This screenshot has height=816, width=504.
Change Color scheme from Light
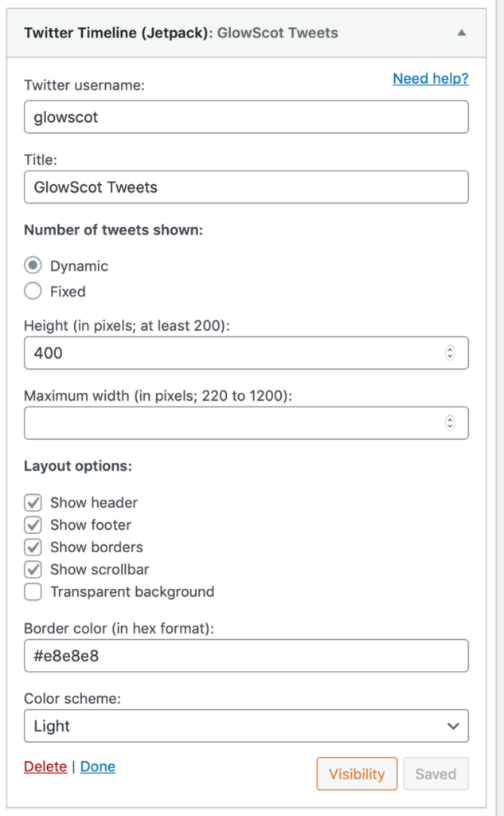tap(246, 726)
